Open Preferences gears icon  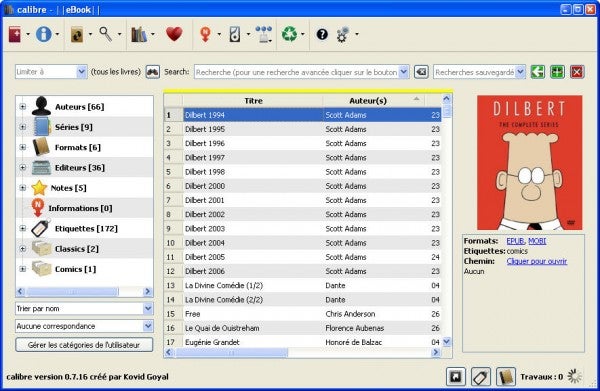[x=343, y=34]
